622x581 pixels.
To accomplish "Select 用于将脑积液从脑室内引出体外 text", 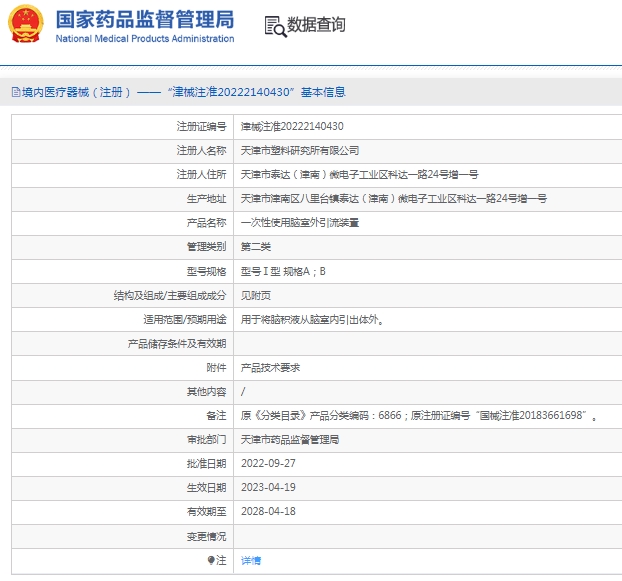I will pyautogui.click(x=312, y=319).
